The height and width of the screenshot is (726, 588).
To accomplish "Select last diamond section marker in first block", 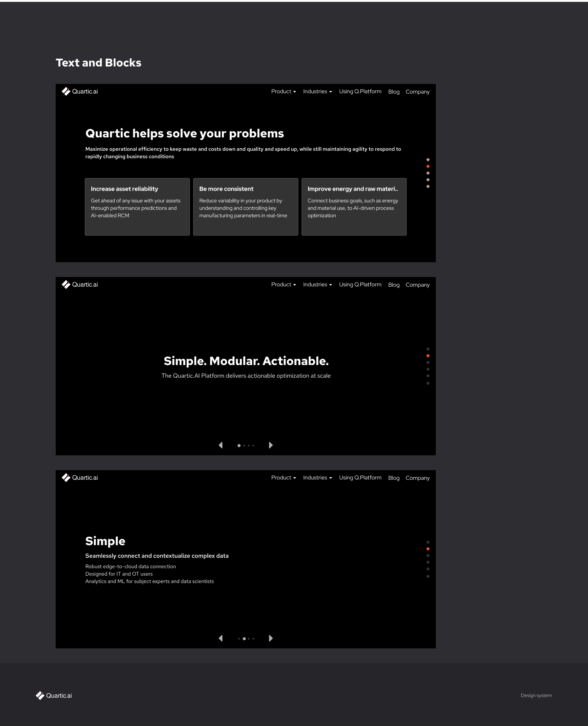I will (x=428, y=186).
